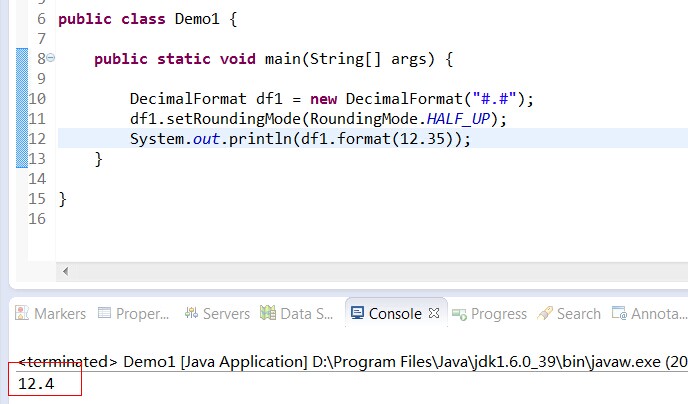This screenshot has width=688, height=404.
Task: Click the Markers tab icon
Action: pyautogui.click(x=22, y=313)
